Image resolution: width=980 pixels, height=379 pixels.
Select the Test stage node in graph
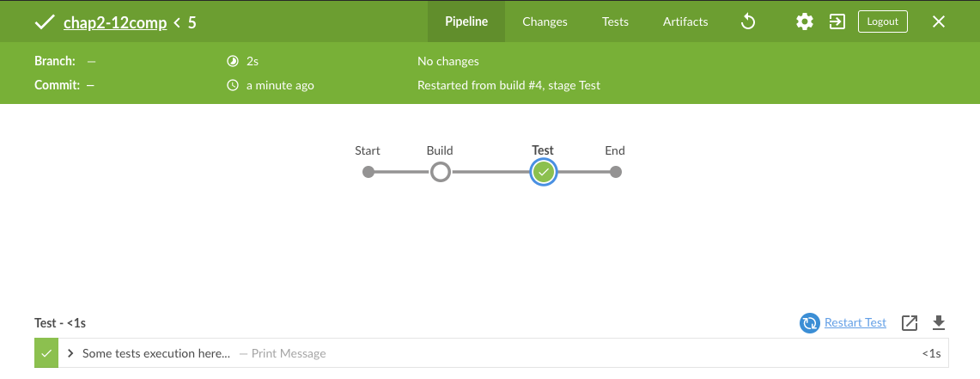coord(543,172)
